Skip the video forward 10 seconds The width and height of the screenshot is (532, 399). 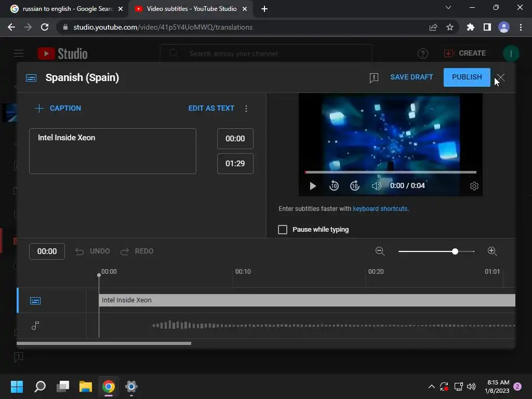tap(355, 185)
